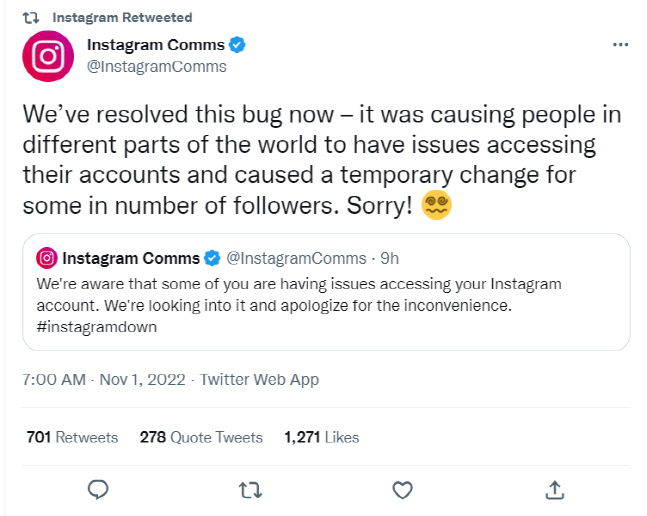
Task: Open the three-dot more options menu
Action: (x=620, y=46)
